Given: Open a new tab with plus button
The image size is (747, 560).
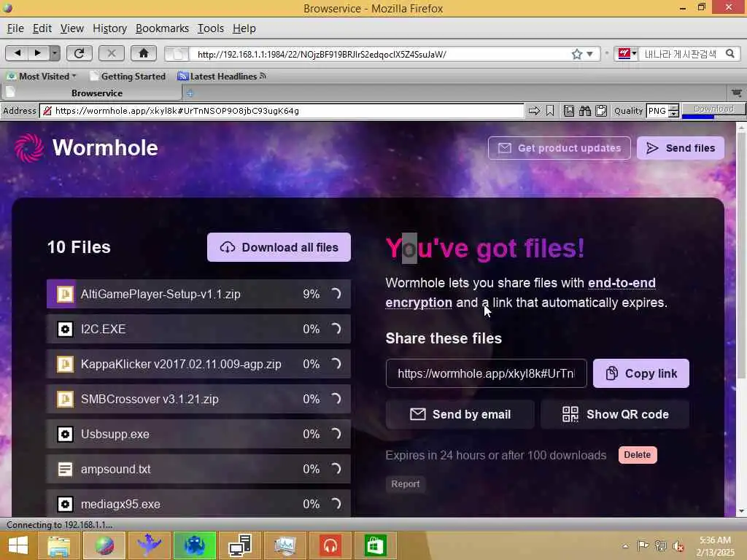Looking at the screenshot, I should point(190,93).
